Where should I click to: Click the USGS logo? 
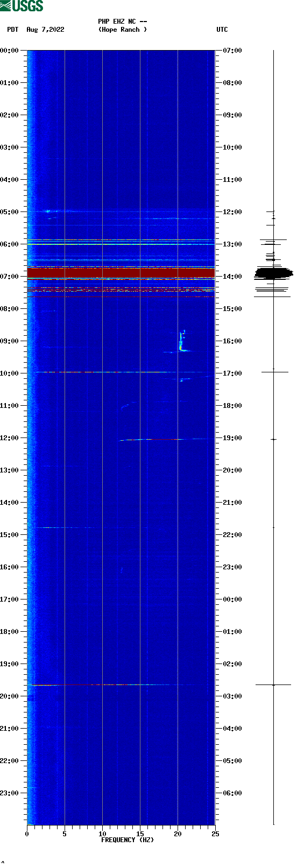pyautogui.click(x=22, y=6)
